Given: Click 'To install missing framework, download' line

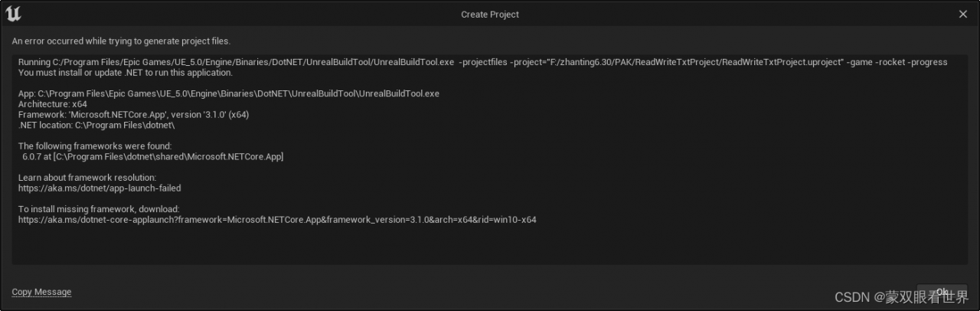Looking at the screenshot, I should [x=99, y=209].
